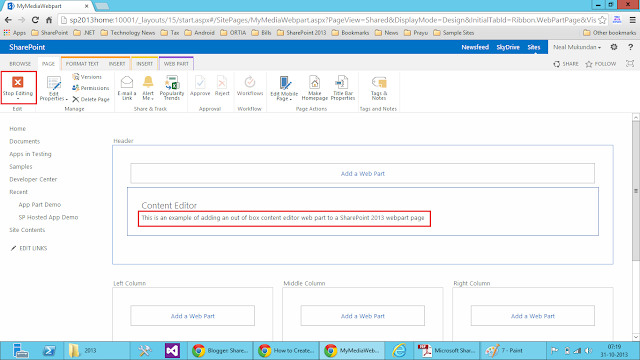
Task: Open page Versions
Action: coord(87,77)
